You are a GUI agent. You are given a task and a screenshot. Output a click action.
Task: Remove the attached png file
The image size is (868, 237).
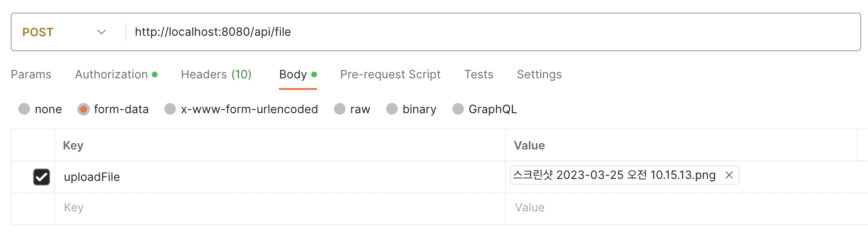point(729,175)
